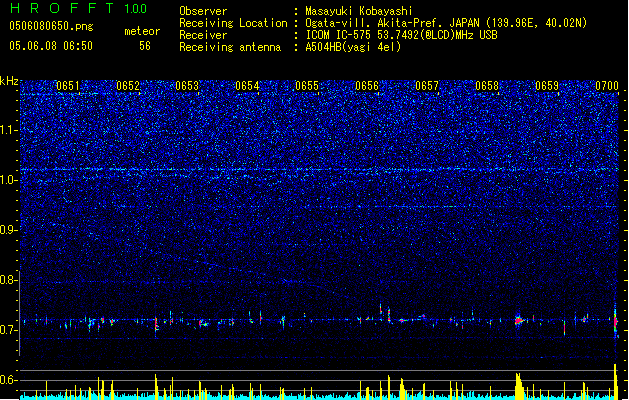Click receiver text ICOM IC-575 53.7492 MHz USB
The width and height of the screenshot is (629, 400).
[401, 35]
